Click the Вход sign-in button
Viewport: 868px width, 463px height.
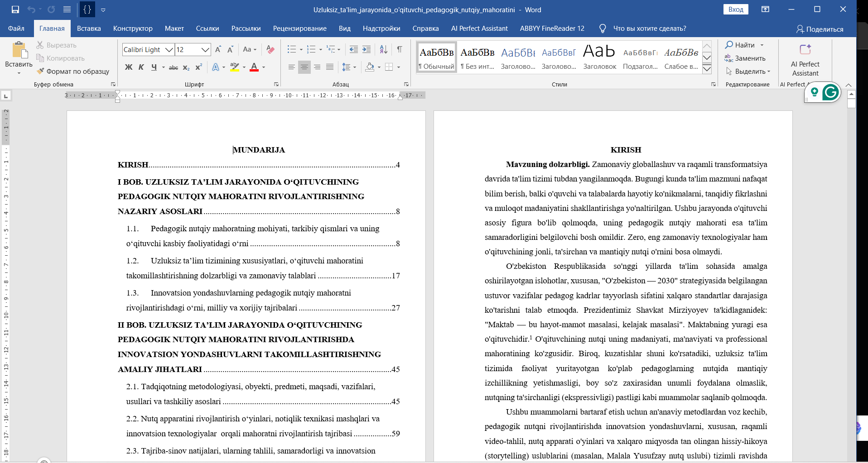click(x=736, y=10)
